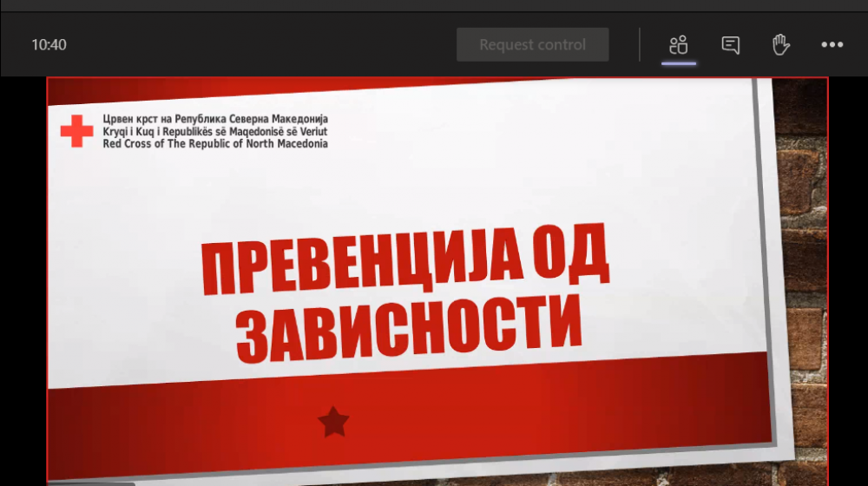Raise your hand in the meeting
Image resolution: width=868 pixels, height=486 pixels.
(x=781, y=45)
